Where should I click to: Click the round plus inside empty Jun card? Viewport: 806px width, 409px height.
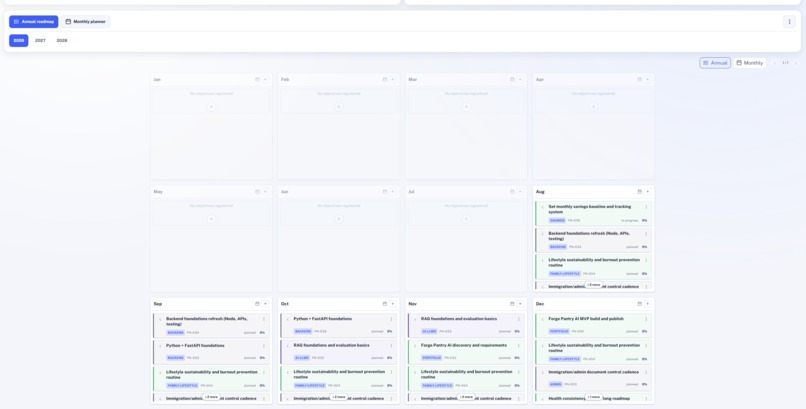(x=339, y=219)
